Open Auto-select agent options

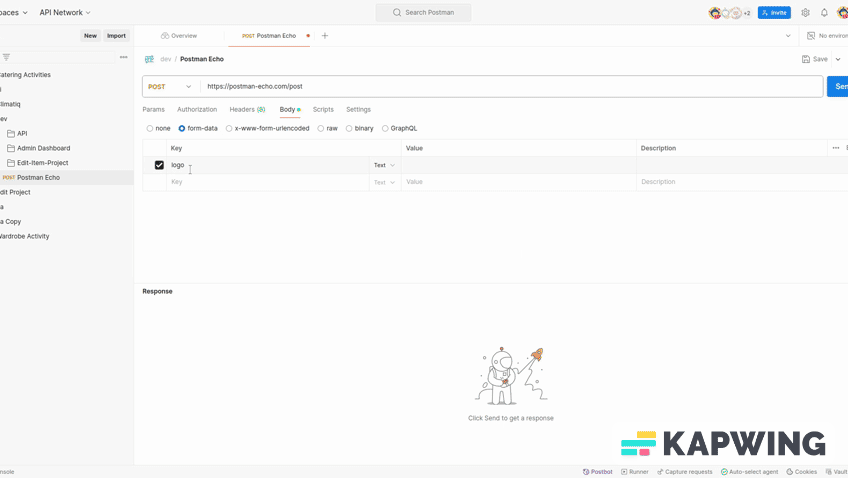point(750,472)
